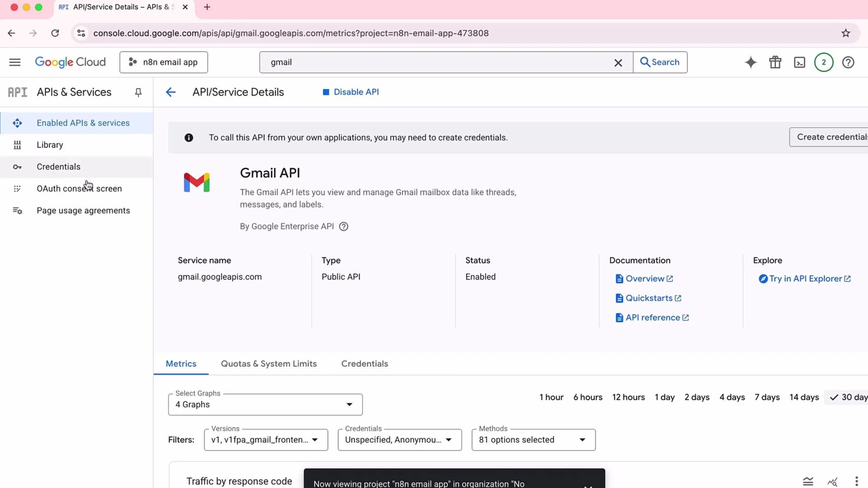Go back using the blue arrow
This screenshot has width=868, height=488.
(x=170, y=92)
